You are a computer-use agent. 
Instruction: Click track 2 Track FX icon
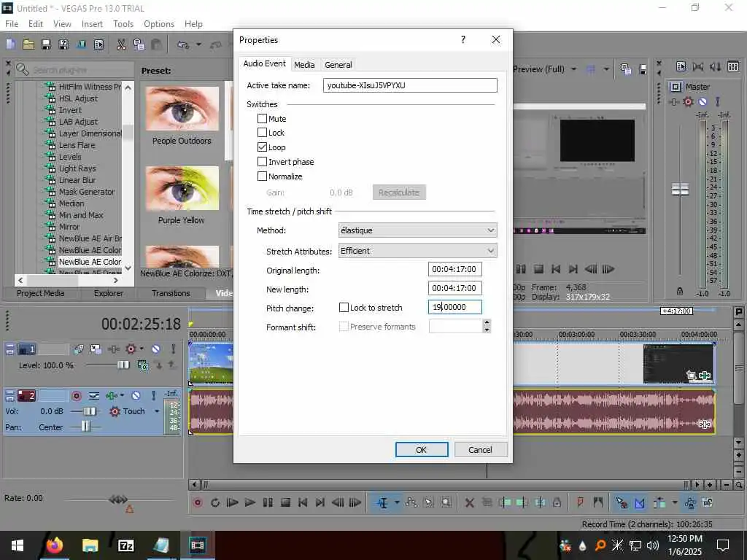click(112, 396)
